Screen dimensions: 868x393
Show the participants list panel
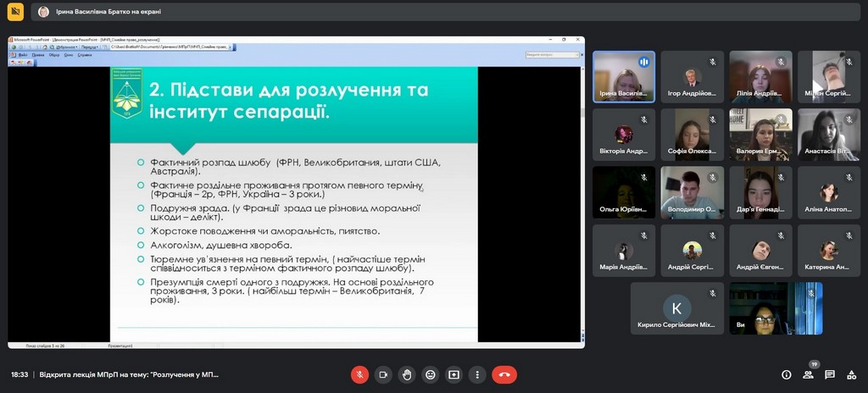tap(808, 374)
